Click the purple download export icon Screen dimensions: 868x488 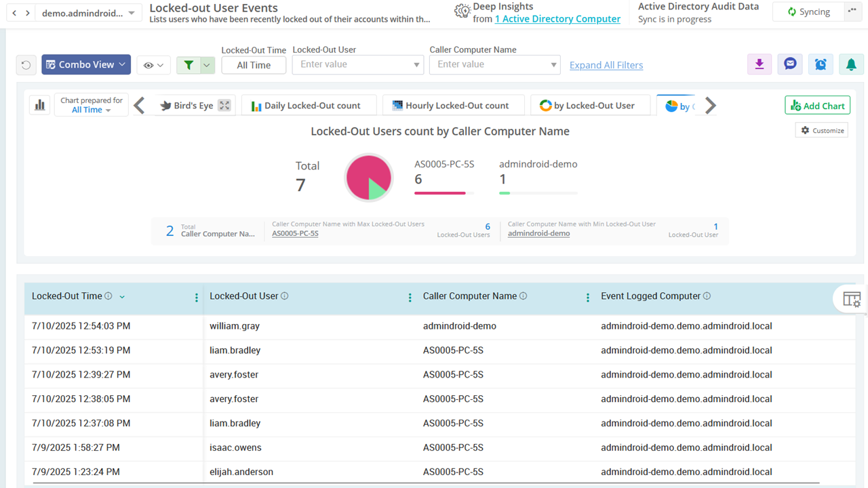click(x=759, y=64)
